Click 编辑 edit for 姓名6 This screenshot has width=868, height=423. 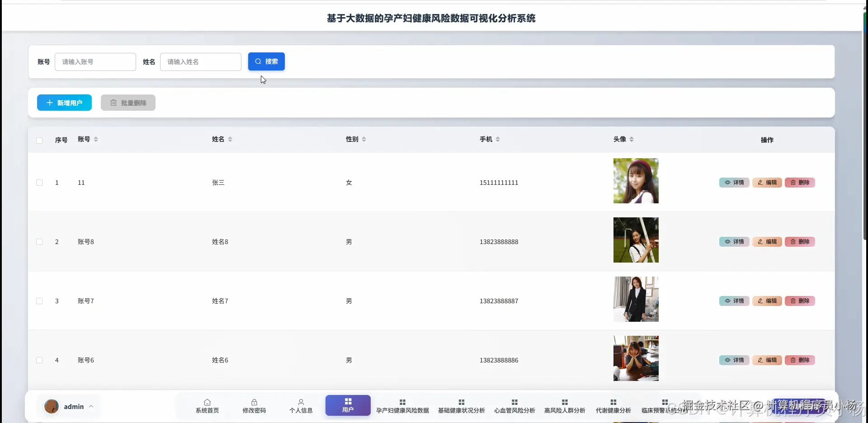(767, 360)
